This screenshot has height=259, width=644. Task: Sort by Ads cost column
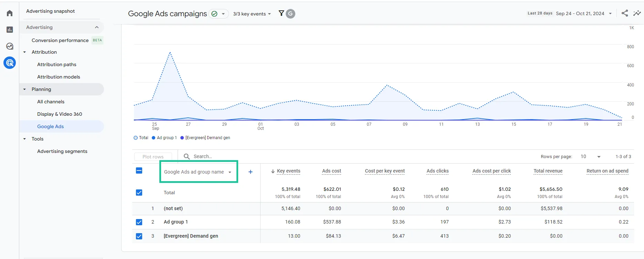(x=331, y=171)
